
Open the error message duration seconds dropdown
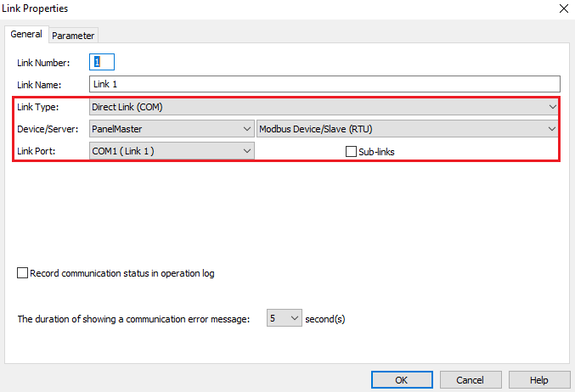tap(285, 318)
